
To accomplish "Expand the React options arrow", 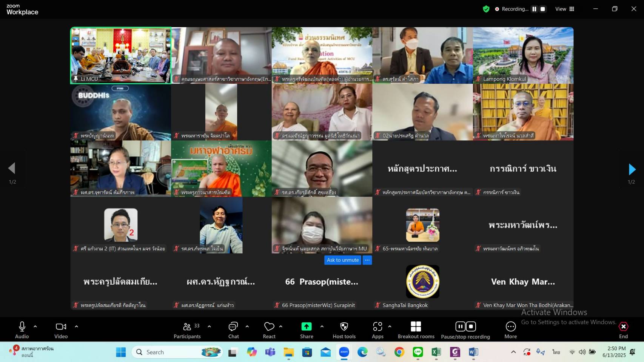I will pyautogui.click(x=280, y=327).
